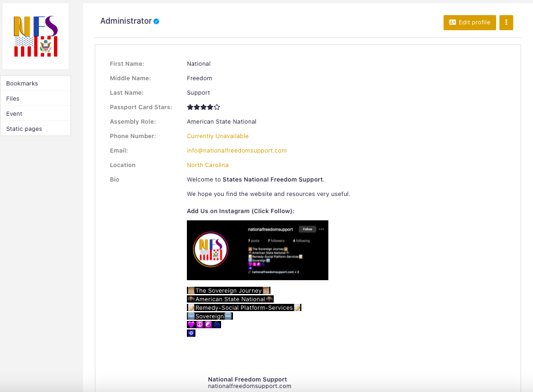This screenshot has height=392, width=533.
Task: Click the Administrator profile title
Action: pyautogui.click(x=126, y=21)
